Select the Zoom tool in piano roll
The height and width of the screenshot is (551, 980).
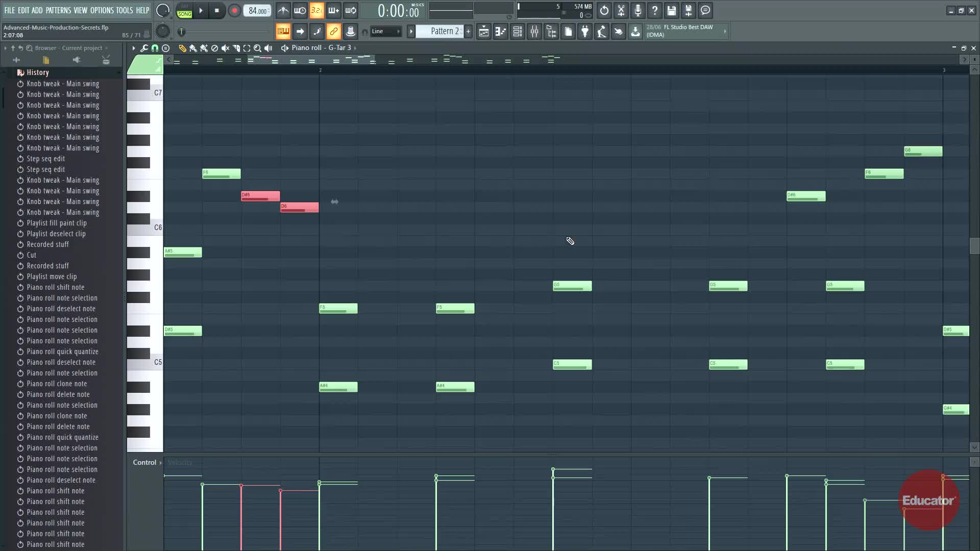(257, 48)
